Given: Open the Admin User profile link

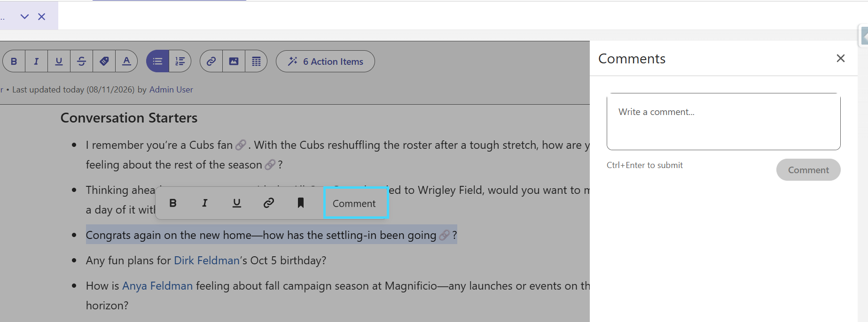Looking at the screenshot, I should (x=171, y=90).
